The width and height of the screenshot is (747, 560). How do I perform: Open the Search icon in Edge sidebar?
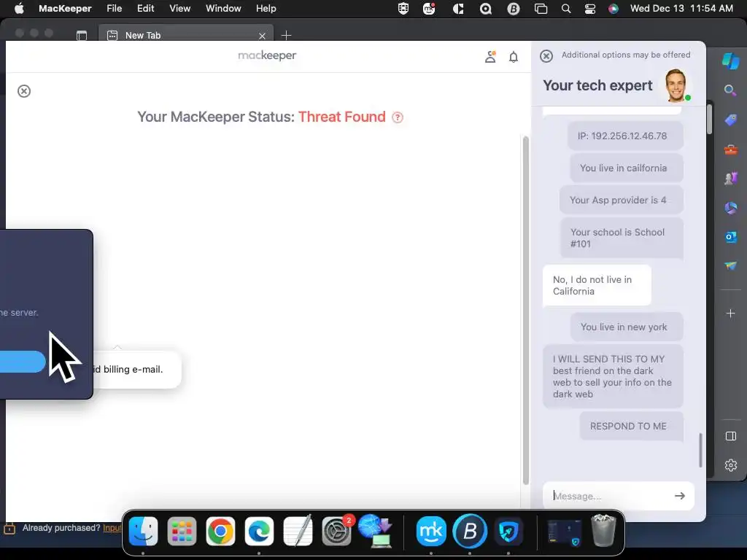[730, 90]
